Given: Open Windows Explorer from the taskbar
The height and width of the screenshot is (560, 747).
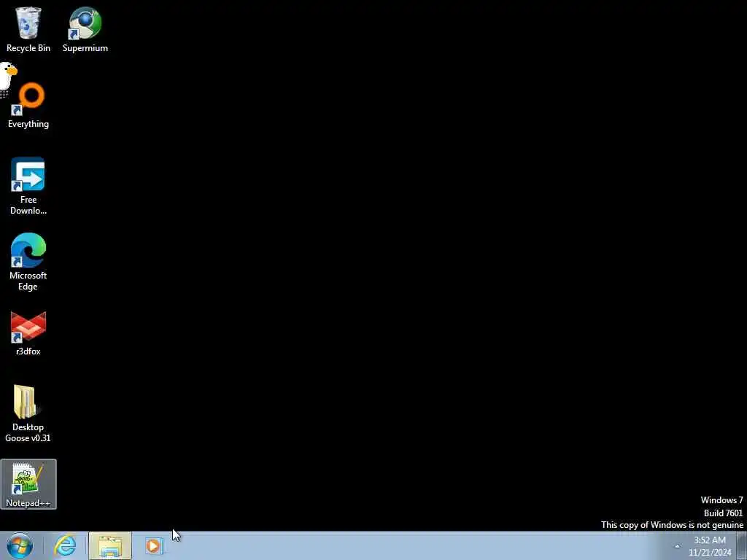Looking at the screenshot, I should (110, 545).
